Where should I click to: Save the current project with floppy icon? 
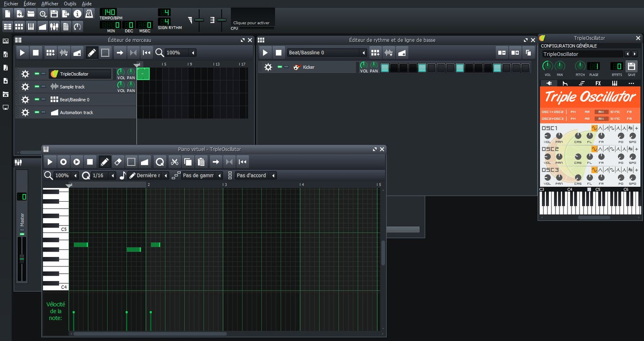[54, 14]
